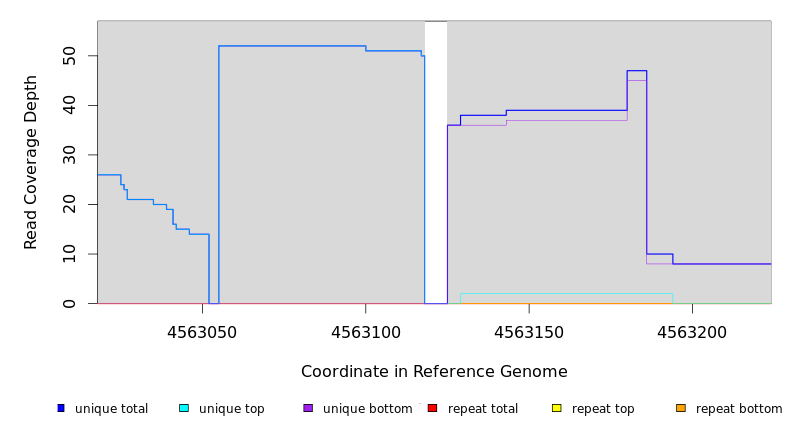The image size is (792, 432).
Task: Click the "Coordinate in Reference Genome" axis title
Action: (434, 372)
